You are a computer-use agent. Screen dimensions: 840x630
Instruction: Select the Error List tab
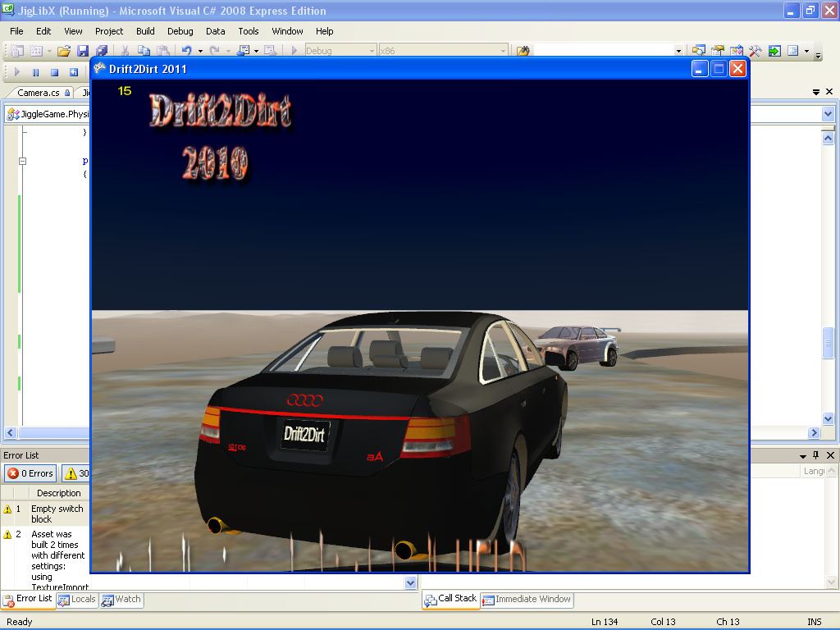click(x=28, y=599)
